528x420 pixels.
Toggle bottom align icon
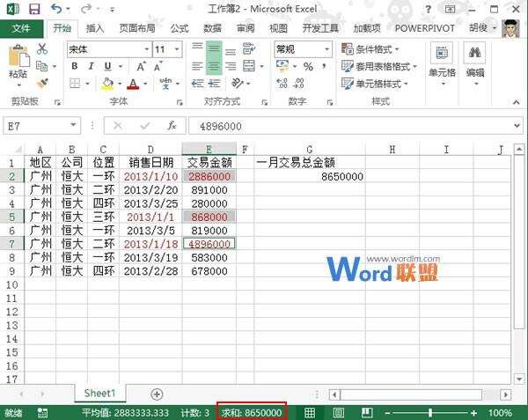pyautogui.click(x=231, y=50)
